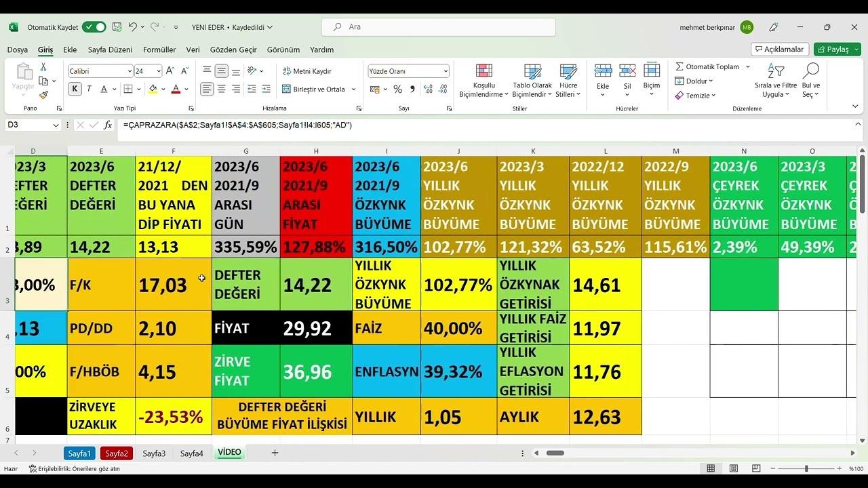This screenshot has width=868, height=488.
Task: Click the Copy icon in Pano group
Action: 43,81
